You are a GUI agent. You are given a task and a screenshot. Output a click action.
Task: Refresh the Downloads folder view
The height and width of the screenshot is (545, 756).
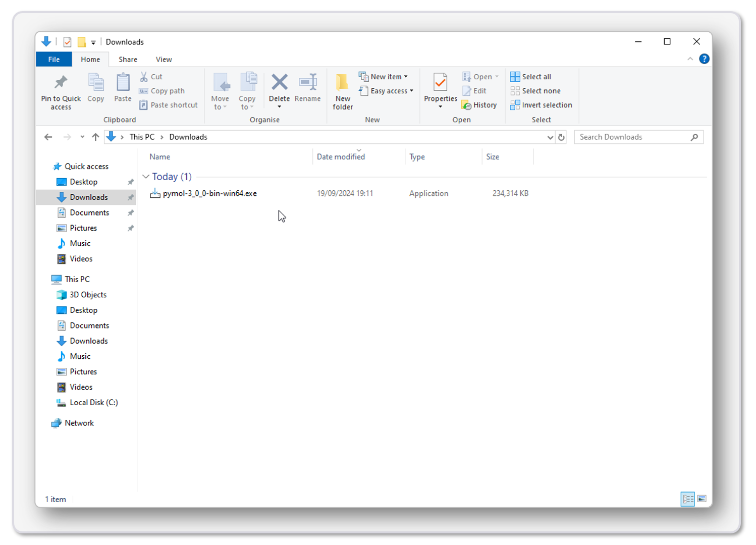(561, 137)
